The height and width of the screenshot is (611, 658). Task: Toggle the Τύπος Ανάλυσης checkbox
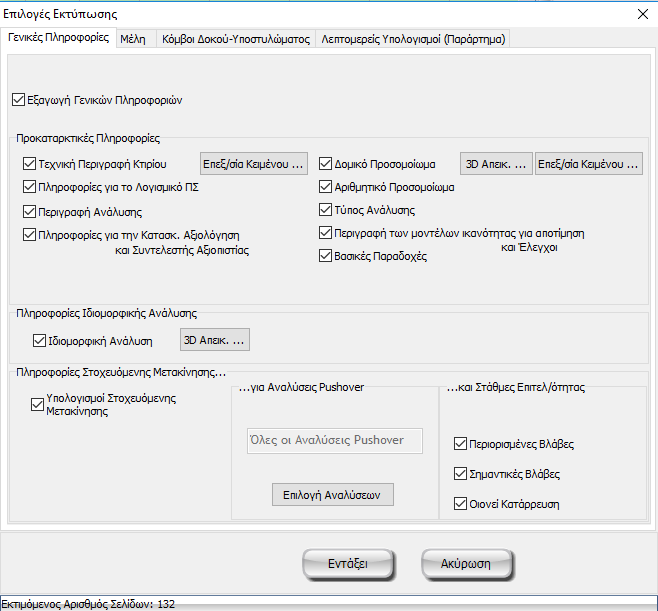(x=326, y=210)
